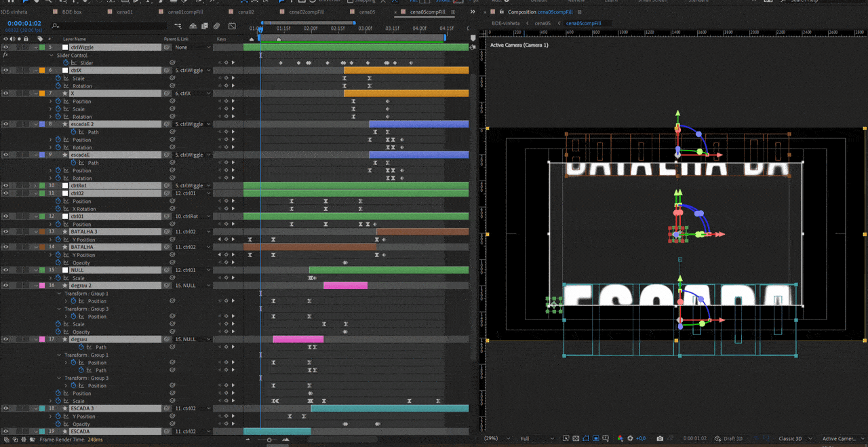Click the pink label swatch of degrau 2
This screenshot has height=447, width=868.
pos(42,286)
